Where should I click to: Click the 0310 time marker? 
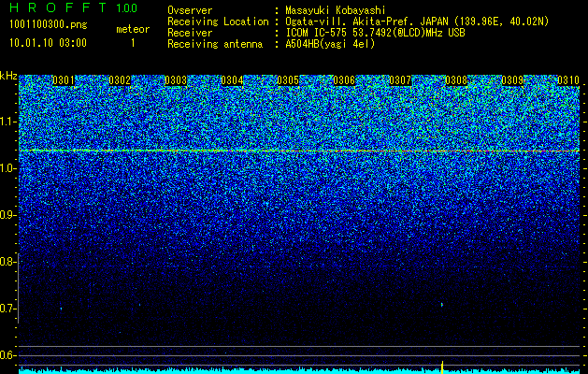(x=568, y=80)
